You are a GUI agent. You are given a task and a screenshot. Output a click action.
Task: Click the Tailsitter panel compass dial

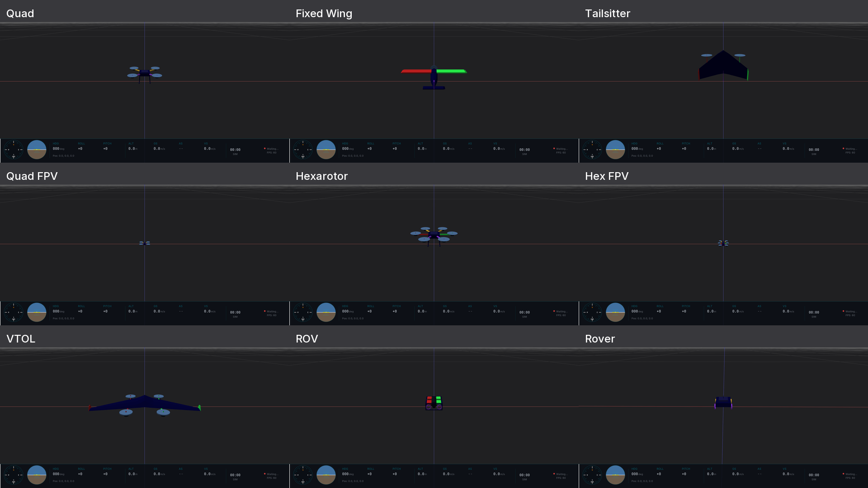tap(592, 150)
